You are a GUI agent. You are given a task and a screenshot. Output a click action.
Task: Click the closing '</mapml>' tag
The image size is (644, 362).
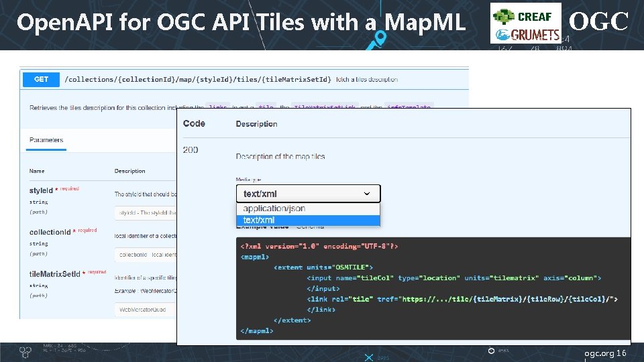click(257, 330)
